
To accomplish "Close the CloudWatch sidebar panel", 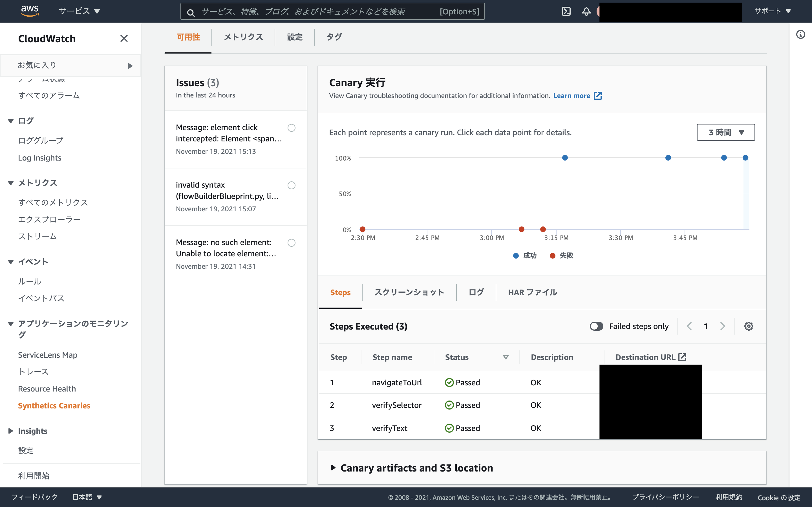I will pyautogui.click(x=124, y=39).
